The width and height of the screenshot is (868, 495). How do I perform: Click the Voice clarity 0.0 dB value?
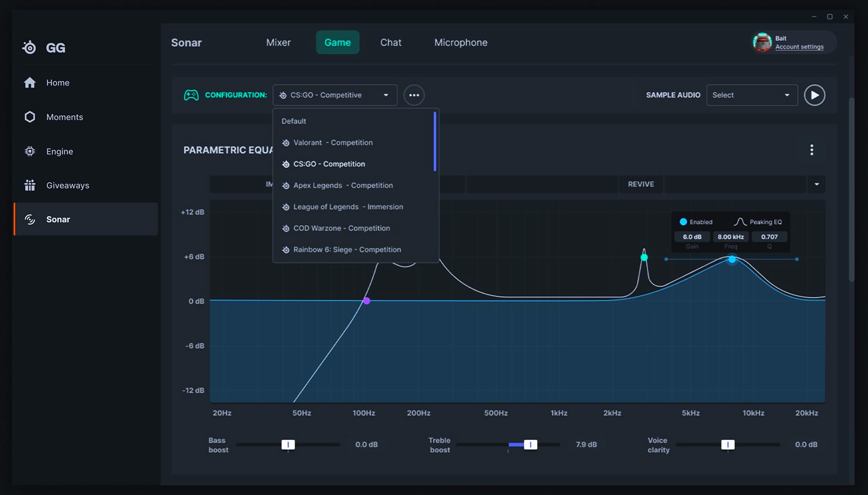(x=806, y=445)
